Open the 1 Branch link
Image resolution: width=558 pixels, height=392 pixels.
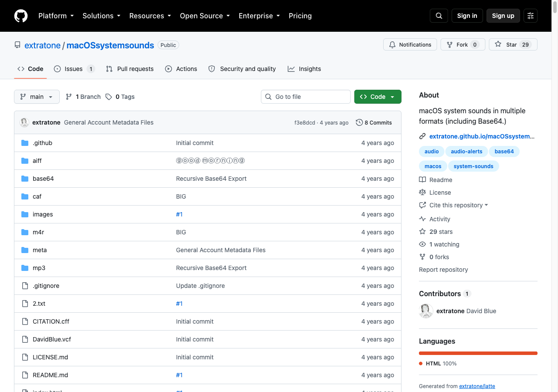coord(83,97)
